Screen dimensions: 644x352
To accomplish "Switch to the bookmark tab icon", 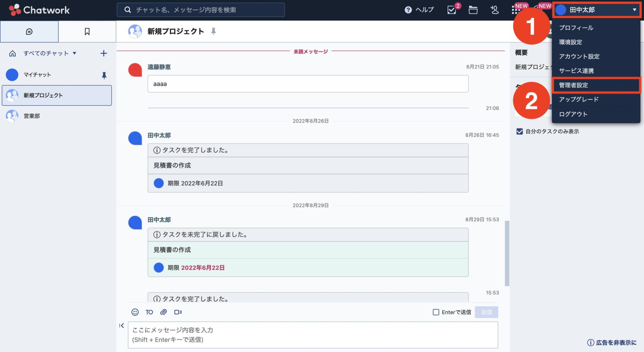I will [87, 32].
